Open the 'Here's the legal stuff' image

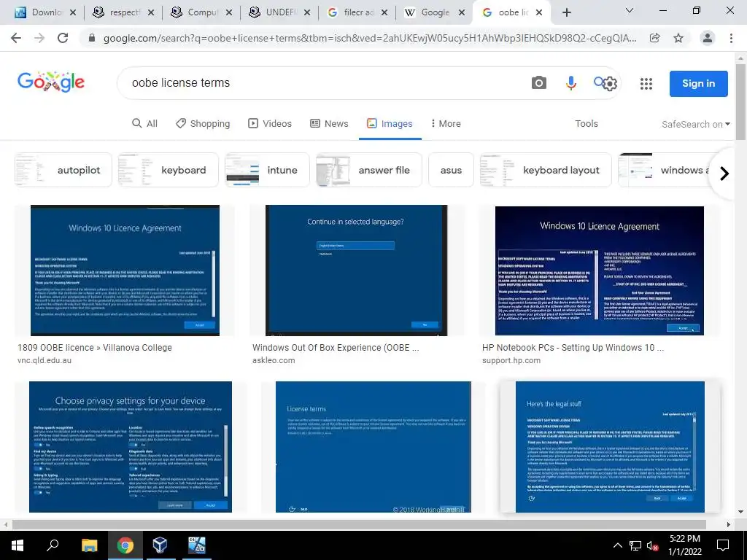pos(610,447)
